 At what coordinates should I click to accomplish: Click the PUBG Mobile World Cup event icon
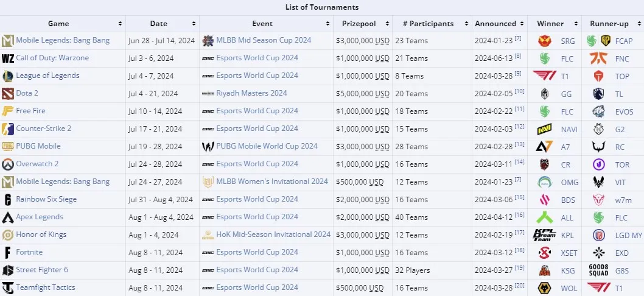tap(208, 146)
